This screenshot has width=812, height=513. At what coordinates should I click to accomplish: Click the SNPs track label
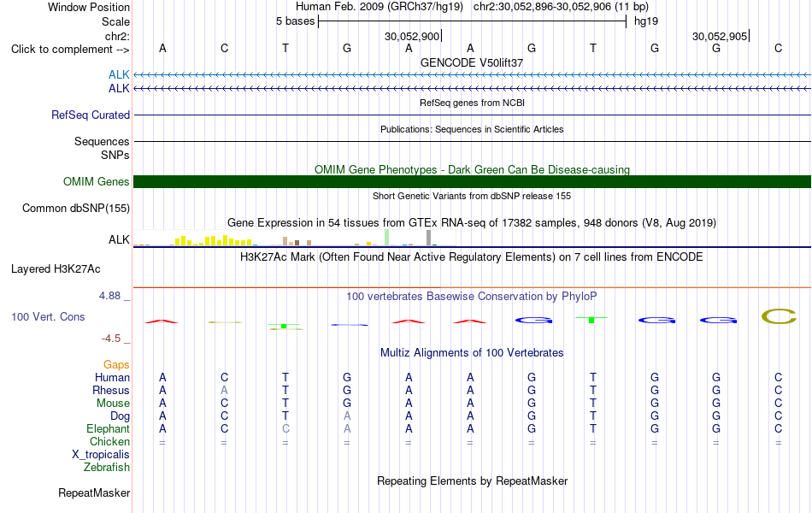[x=115, y=155]
